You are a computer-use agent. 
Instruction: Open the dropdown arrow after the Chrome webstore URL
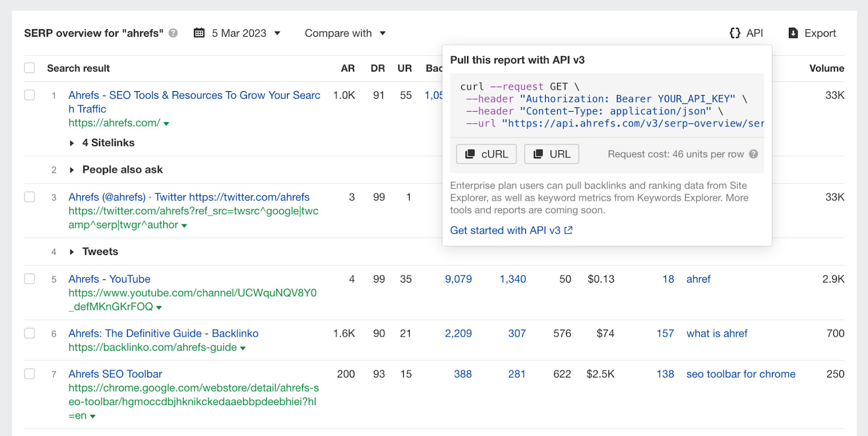pyautogui.click(x=92, y=416)
